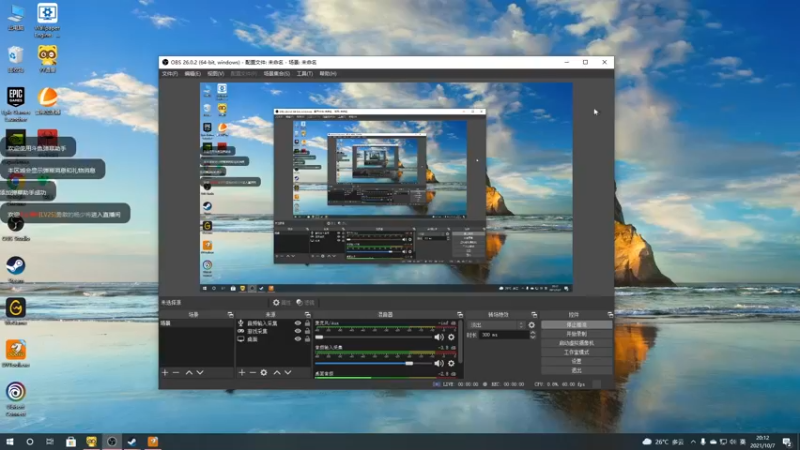The width and height of the screenshot is (800, 450).
Task: Toggle lock on 音频输入采集 source
Action: (x=307, y=323)
